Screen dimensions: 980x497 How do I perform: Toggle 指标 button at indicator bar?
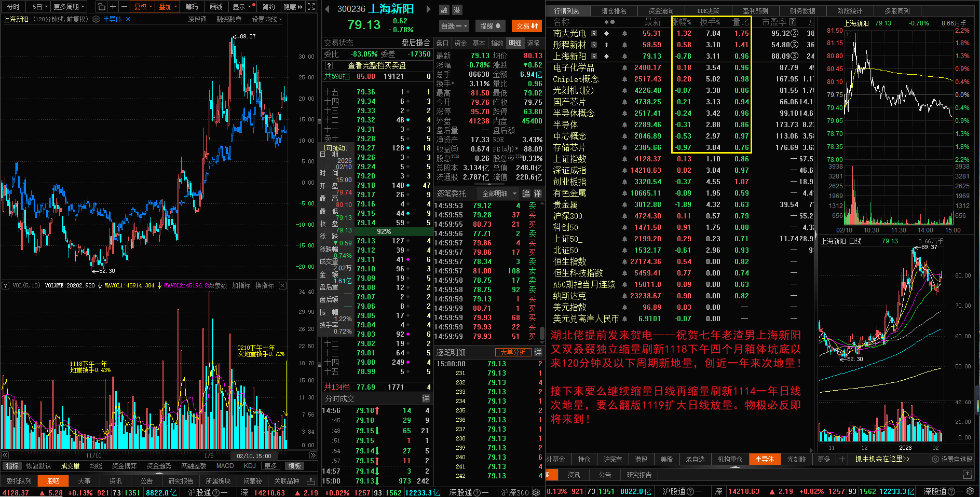click(x=12, y=466)
